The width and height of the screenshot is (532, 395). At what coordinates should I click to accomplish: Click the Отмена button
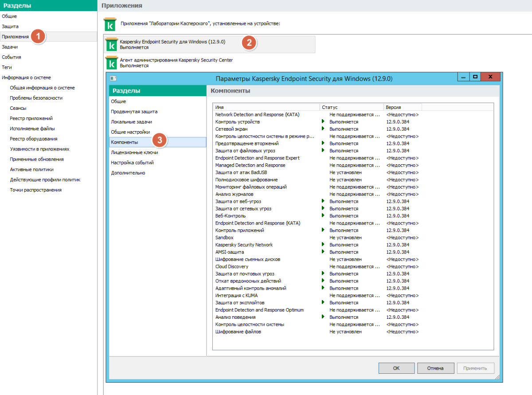(436, 368)
